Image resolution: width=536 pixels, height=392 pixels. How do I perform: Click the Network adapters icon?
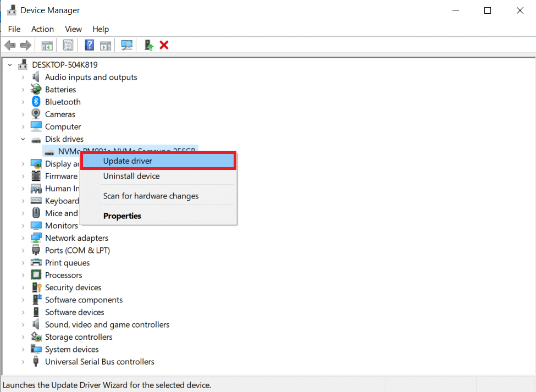click(x=36, y=238)
